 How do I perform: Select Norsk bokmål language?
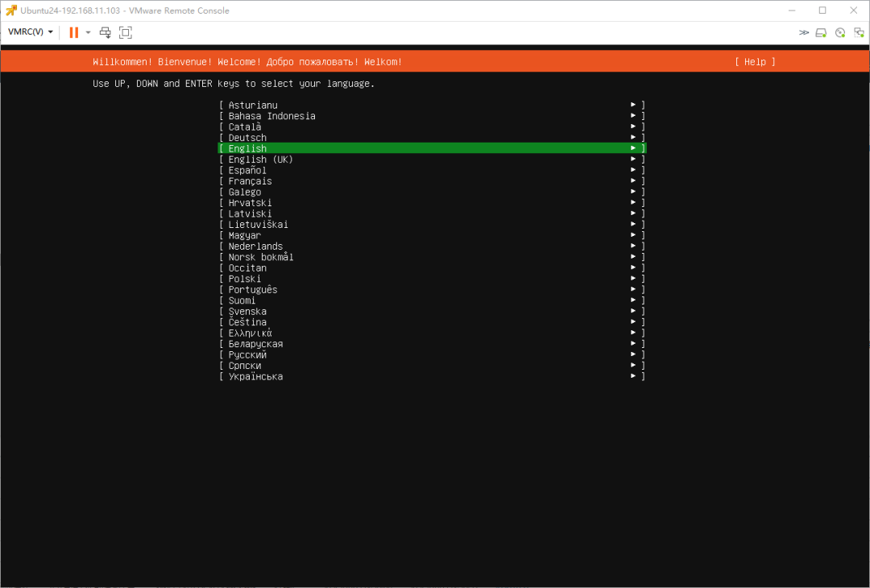(x=433, y=257)
